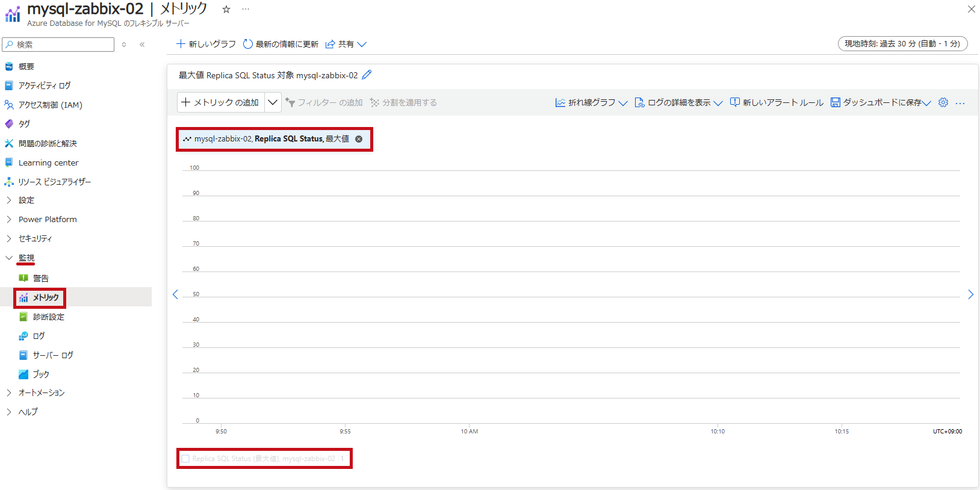
Task: Open chart more options ellipsis
Action: pyautogui.click(x=960, y=103)
